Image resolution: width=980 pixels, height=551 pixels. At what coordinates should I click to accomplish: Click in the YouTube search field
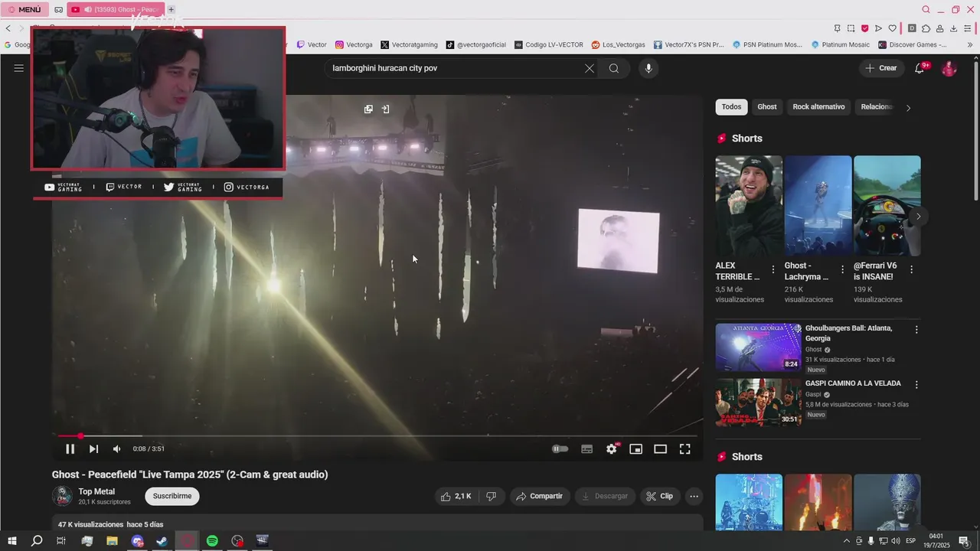(456, 68)
